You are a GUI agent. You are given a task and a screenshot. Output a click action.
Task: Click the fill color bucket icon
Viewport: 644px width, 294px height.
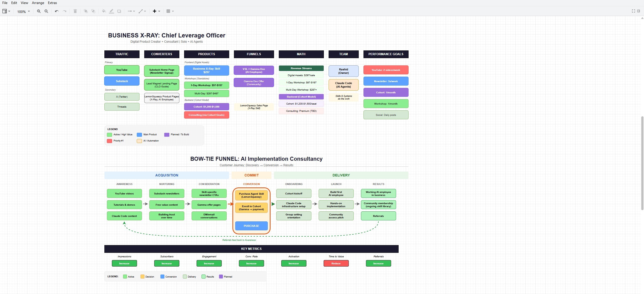pos(104,11)
